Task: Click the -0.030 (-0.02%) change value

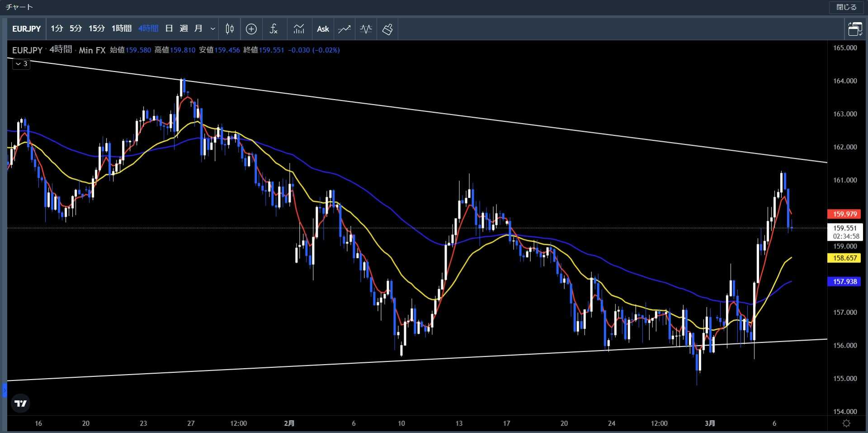Action: (x=314, y=50)
